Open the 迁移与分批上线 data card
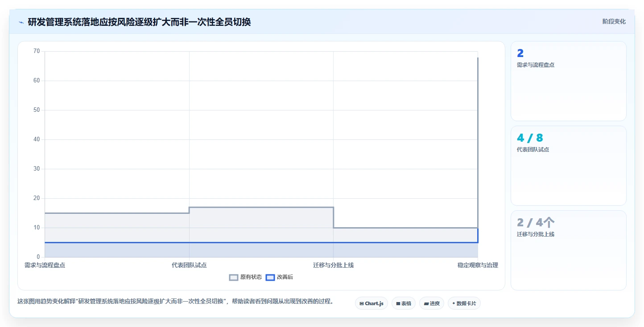Viewport: 644px width, 327px height. pos(568,250)
